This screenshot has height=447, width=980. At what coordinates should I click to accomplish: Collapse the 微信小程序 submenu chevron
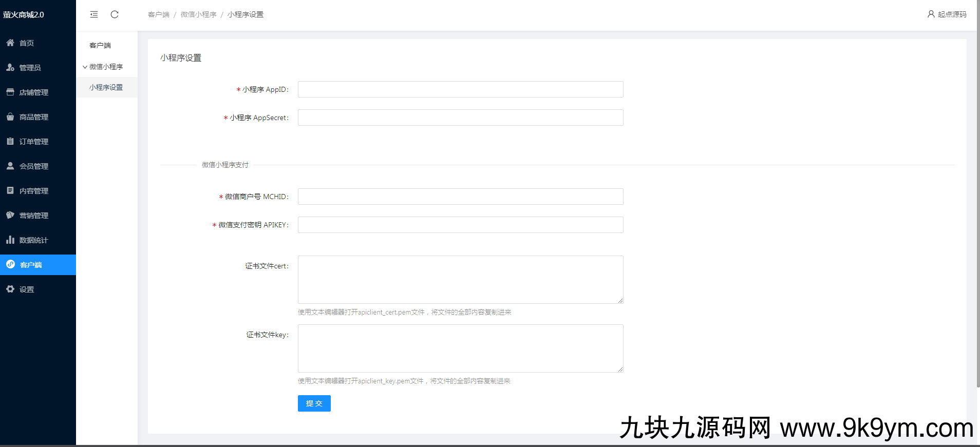click(x=85, y=67)
